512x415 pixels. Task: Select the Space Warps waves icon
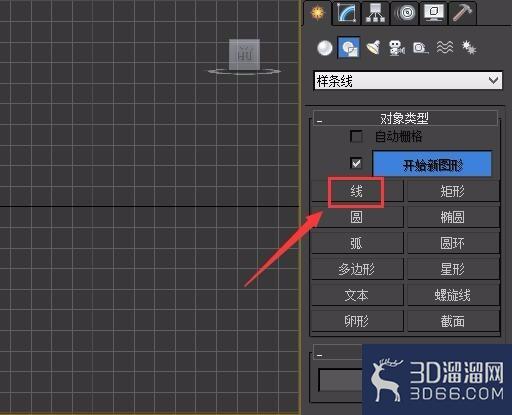click(445, 48)
